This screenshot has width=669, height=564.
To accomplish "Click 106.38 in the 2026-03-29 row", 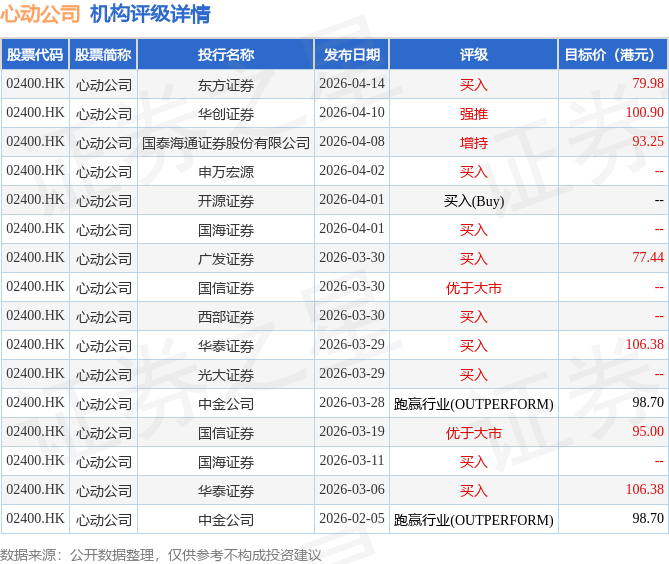I will [x=645, y=345].
